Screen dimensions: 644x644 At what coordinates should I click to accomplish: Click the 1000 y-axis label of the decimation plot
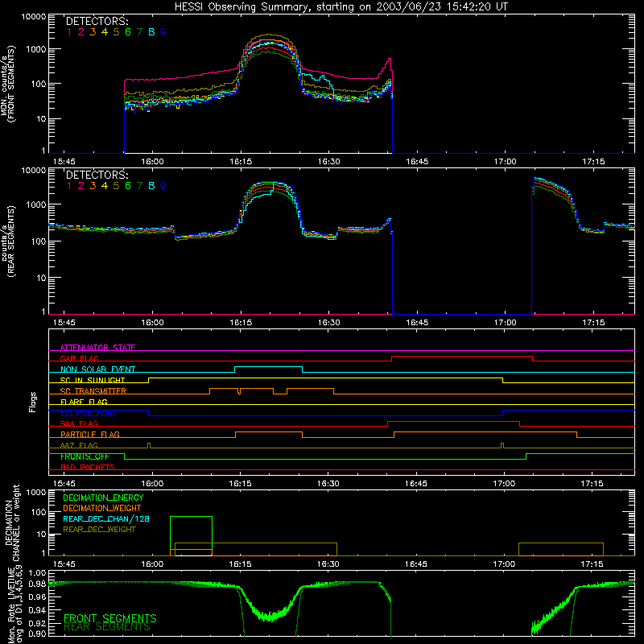tap(36, 492)
